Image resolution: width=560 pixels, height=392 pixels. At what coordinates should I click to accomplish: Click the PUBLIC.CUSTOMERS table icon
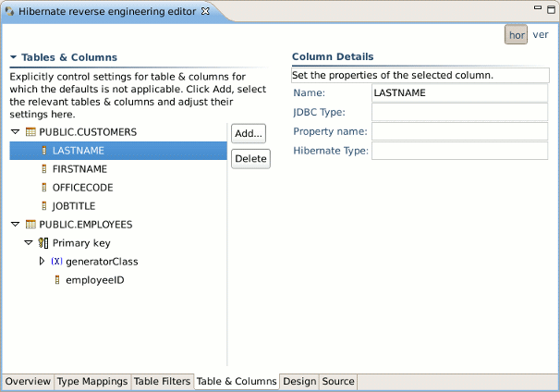tap(30, 132)
